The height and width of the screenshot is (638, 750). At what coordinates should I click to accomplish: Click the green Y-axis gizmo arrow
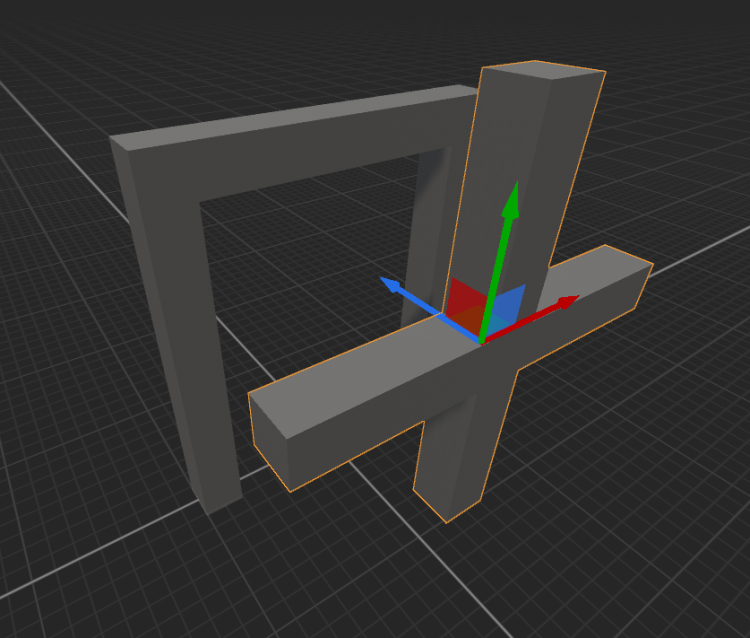[500, 261]
